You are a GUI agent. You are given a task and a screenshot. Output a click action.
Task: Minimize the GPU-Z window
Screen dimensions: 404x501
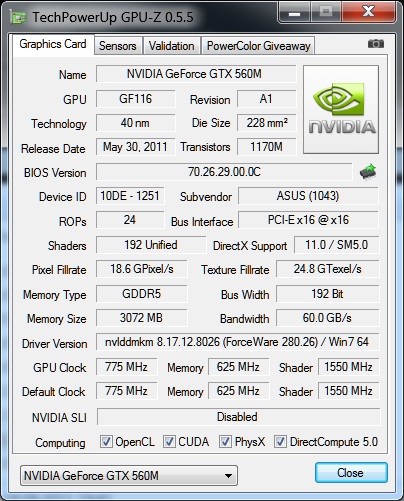point(294,12)
